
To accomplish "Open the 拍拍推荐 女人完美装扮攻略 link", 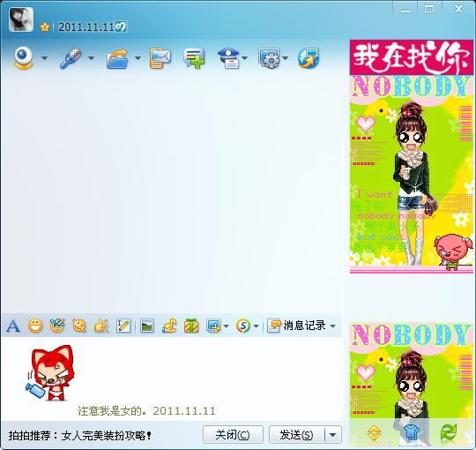I will pyautogui.click(x=80, y=436).
